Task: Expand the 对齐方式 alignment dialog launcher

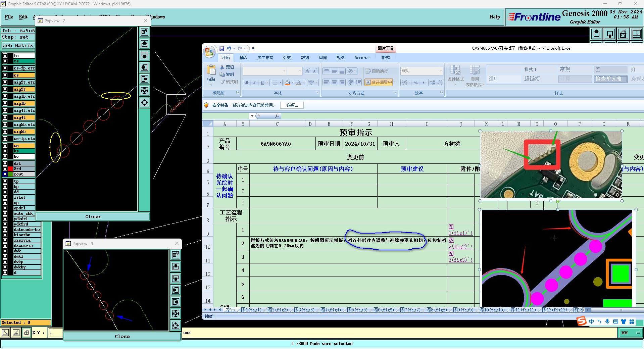Action: [x=395, y=93]
